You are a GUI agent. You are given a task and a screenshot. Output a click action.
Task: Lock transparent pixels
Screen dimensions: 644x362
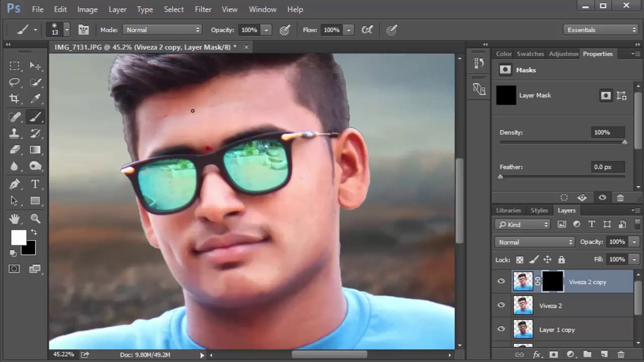tap(520, 259)
